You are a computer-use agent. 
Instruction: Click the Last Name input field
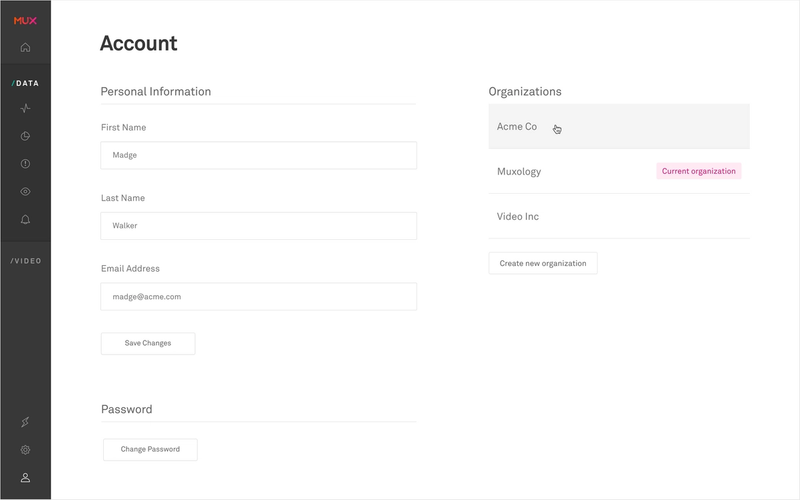pyautogui.click(x=259, y=226)
